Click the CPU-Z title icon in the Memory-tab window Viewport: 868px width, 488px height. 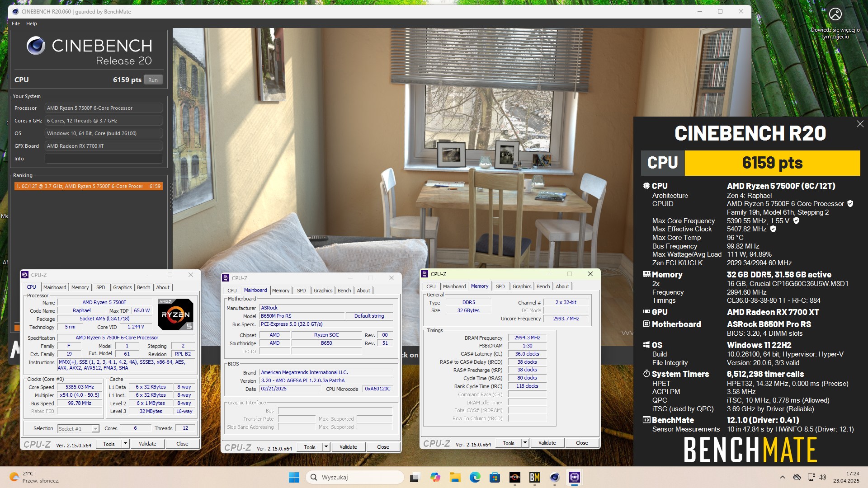click(x=425, y=274)
